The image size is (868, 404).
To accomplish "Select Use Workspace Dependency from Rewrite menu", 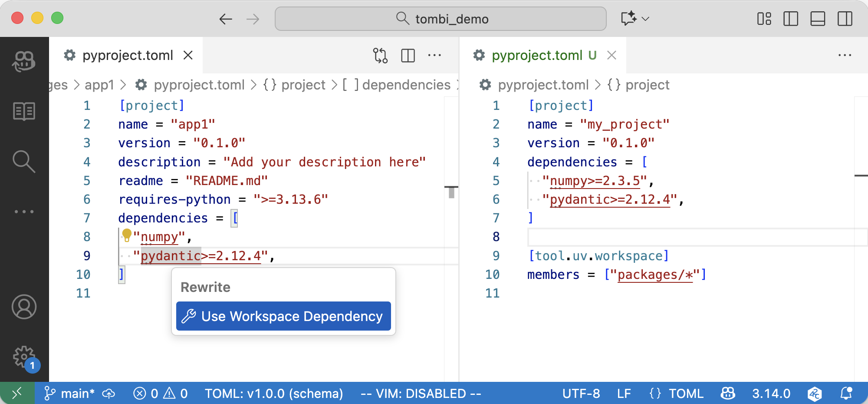I will point(283,316).
